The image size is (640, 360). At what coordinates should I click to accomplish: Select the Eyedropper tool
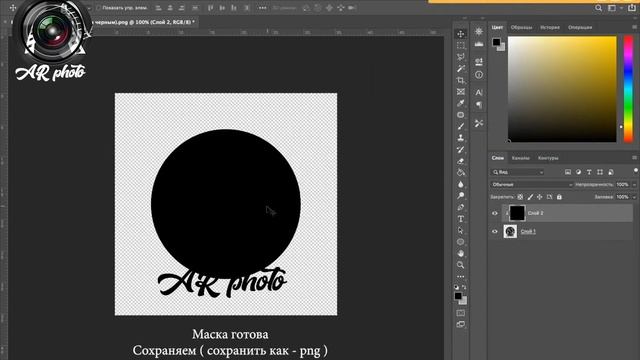461,103
